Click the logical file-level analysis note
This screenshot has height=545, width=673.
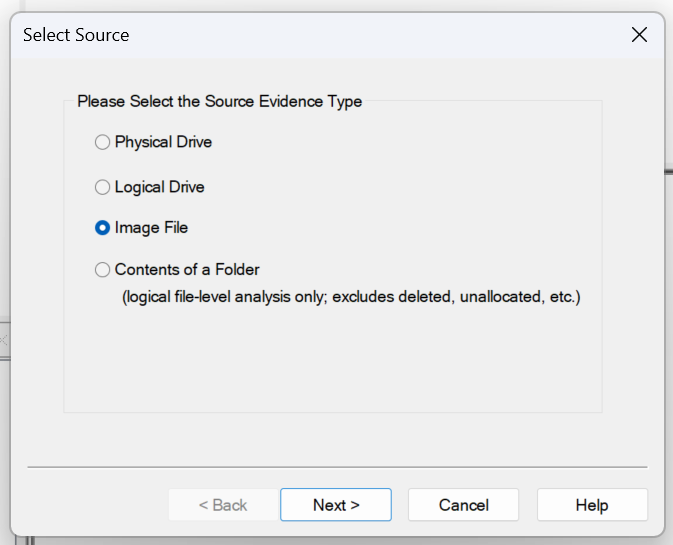pos(350,297)
